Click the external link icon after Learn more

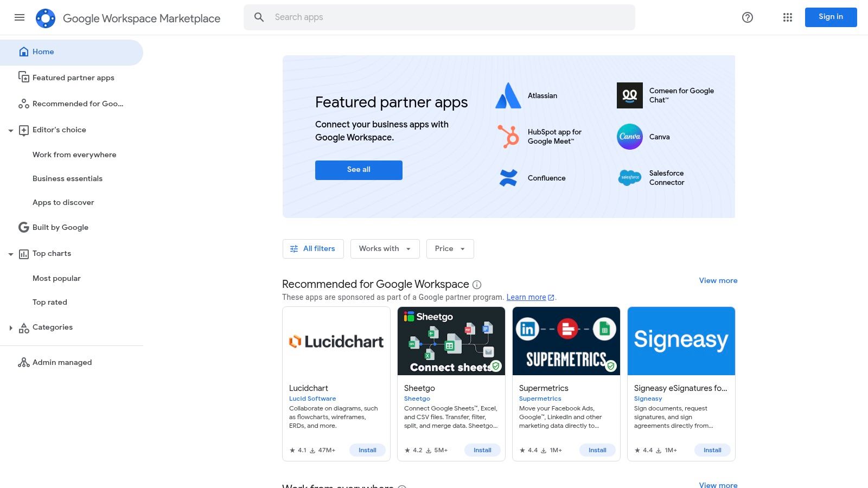[551, 298]
